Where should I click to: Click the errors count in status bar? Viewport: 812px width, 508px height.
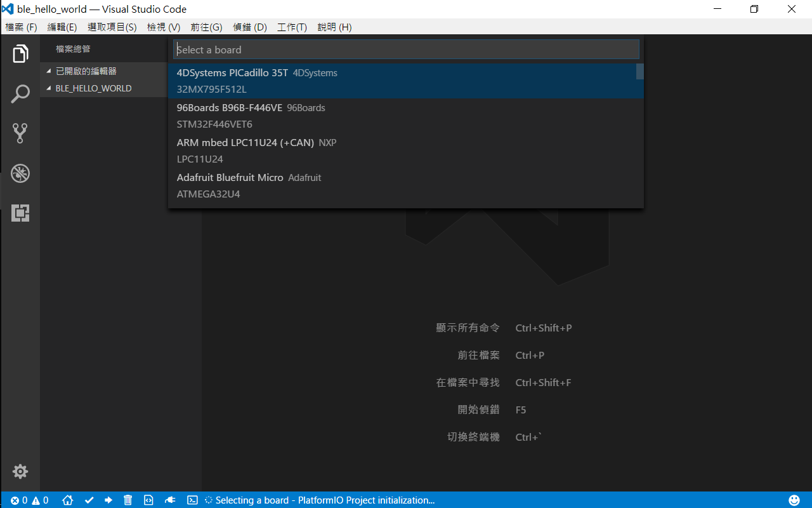19,500
